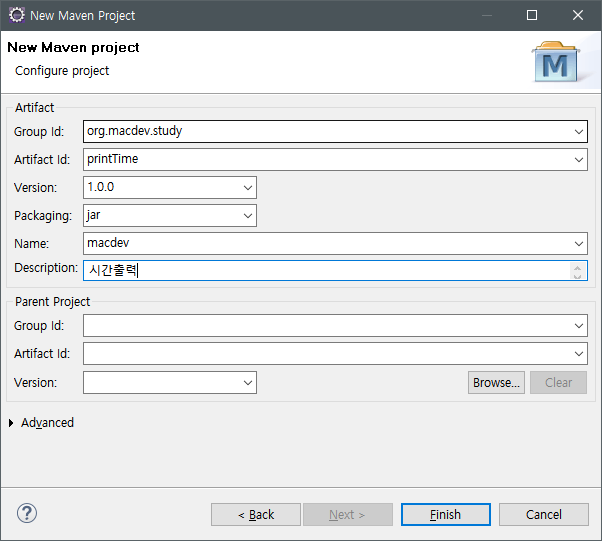Open the Artifact Version 1.0.0 dropdown arrow

point(248,188)
